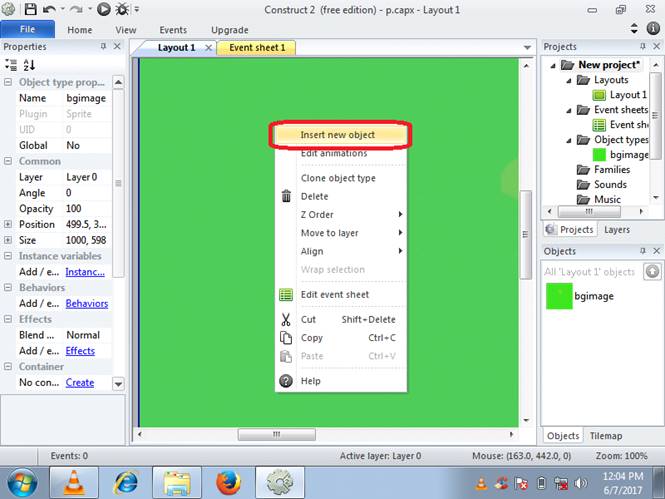Open the tab list dropdown arrow
Viewport: 665px width, 499px height.
tap(527, 47)
